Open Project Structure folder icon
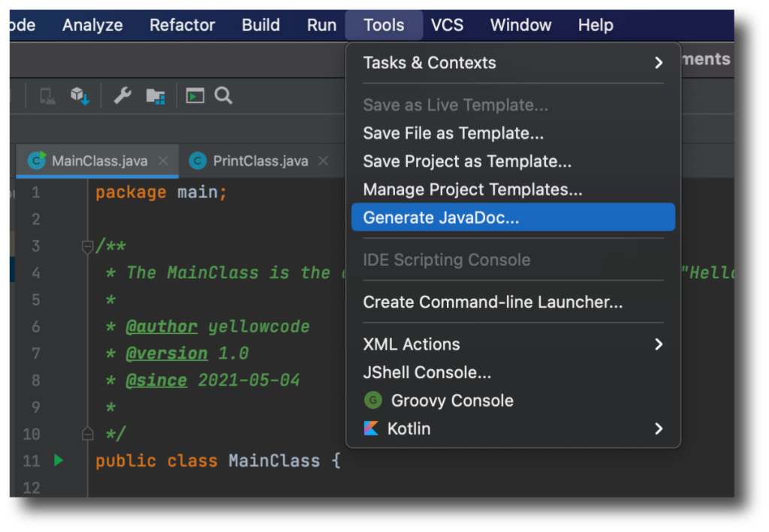 pos(155,96)
